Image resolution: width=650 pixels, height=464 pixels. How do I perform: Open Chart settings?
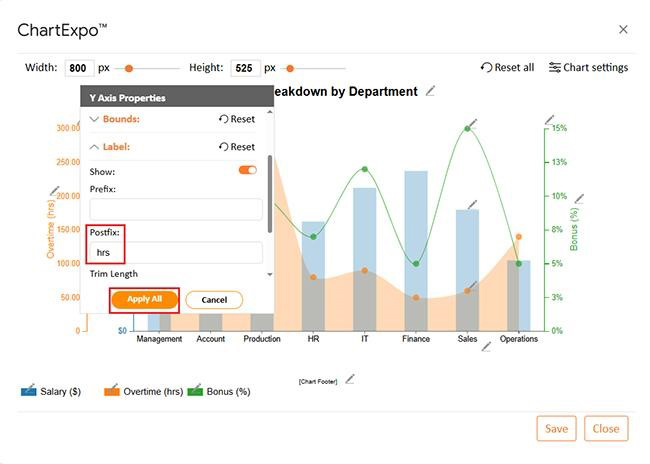tap(588, 68)
